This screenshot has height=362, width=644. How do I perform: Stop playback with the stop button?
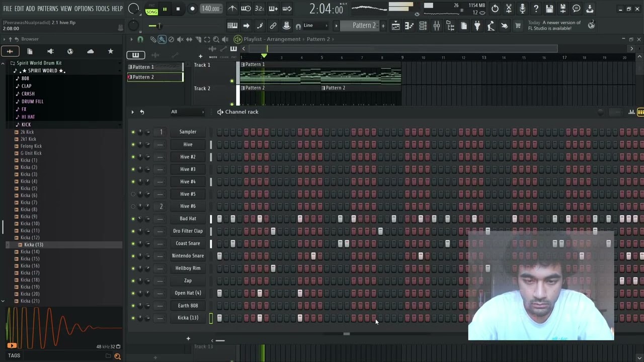tap(178, 9)
